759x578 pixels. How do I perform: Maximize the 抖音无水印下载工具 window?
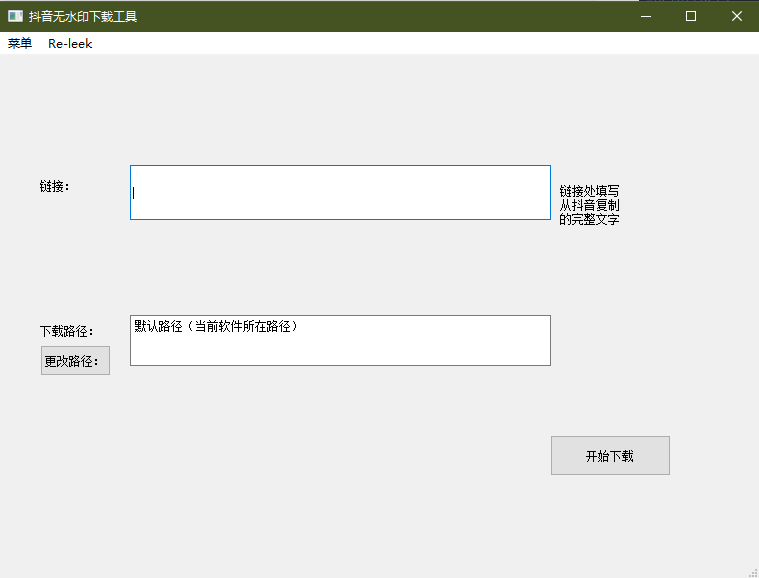pyautogui.click(x=691, y=16)
